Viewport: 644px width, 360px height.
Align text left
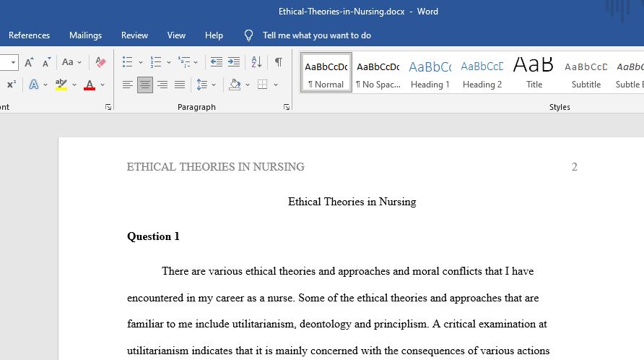tap(128, 85)
